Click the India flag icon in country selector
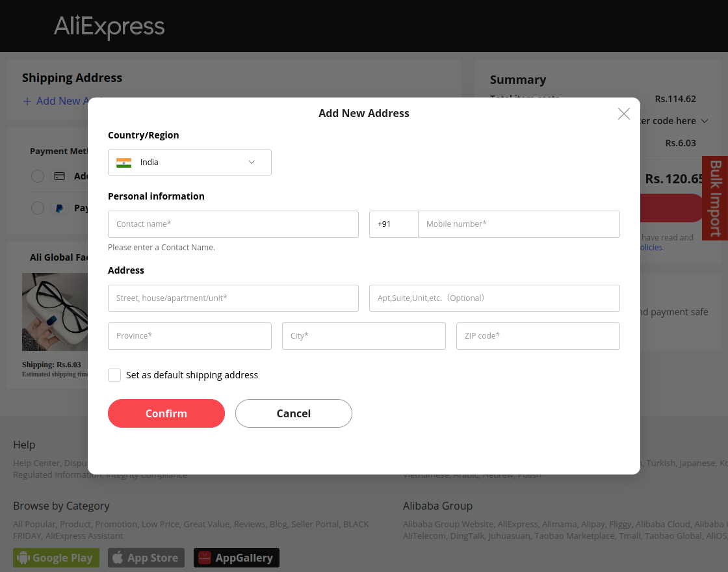This screenshot has height=572, width=728. (124, 162)
